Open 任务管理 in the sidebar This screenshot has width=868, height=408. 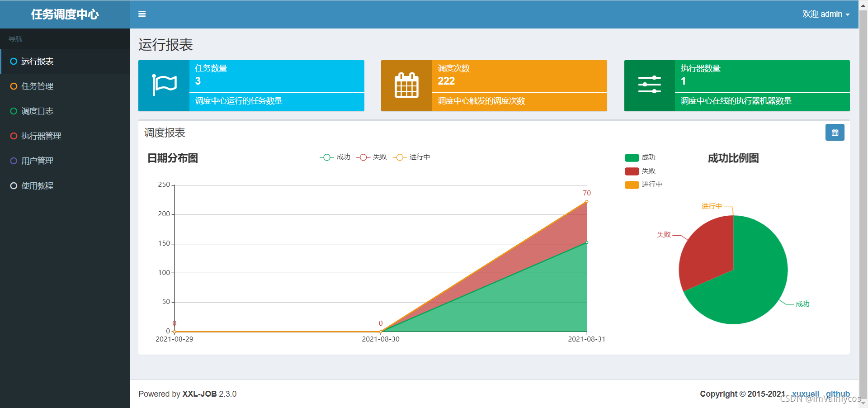65,86
